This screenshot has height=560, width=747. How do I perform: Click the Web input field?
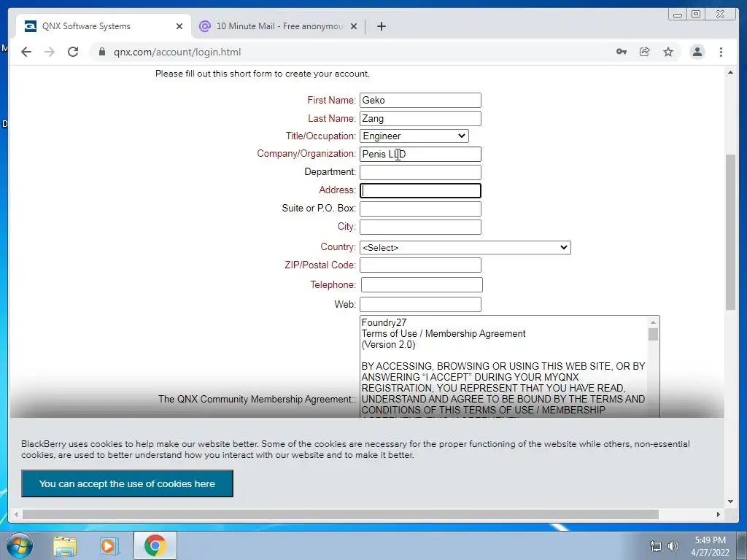pos(420,305)
